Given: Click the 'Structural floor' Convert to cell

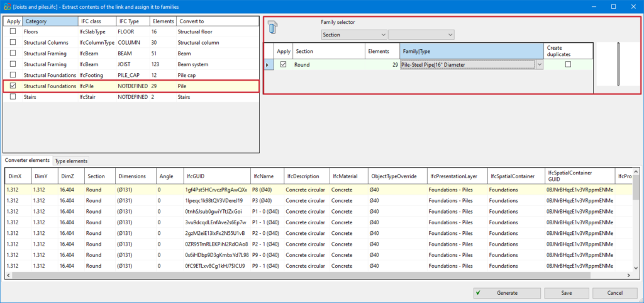Looking at the screenshot, I should [x=217, y=31].
